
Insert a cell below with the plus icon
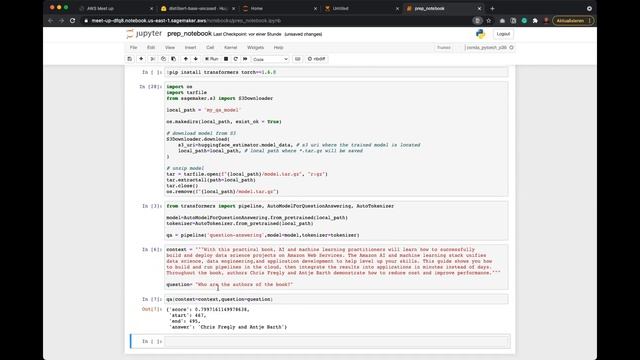[x=141, y=59]
